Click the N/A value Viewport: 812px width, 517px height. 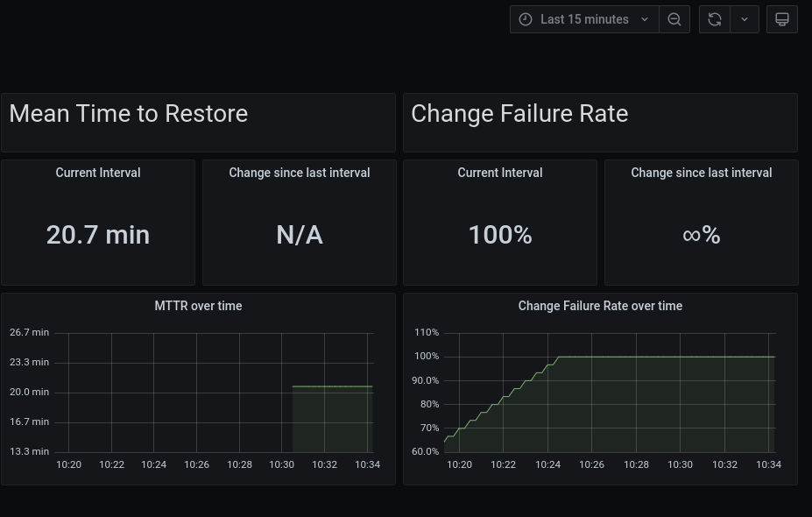300,235
